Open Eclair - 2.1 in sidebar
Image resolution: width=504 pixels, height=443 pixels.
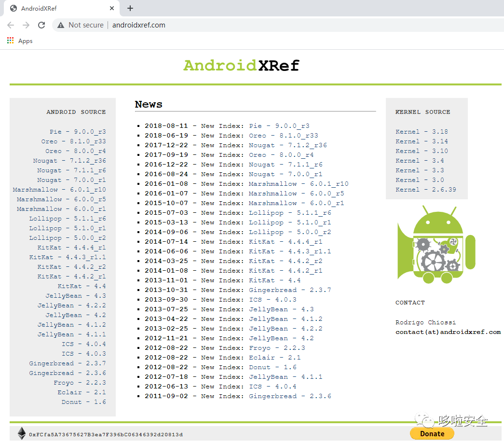click(x=82, y=392)
